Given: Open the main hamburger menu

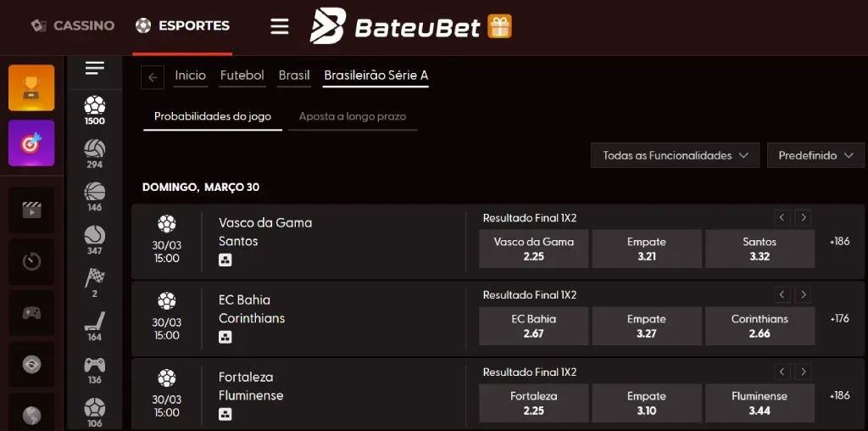Looking at the screenshot, I should click(x=280, y=26).
